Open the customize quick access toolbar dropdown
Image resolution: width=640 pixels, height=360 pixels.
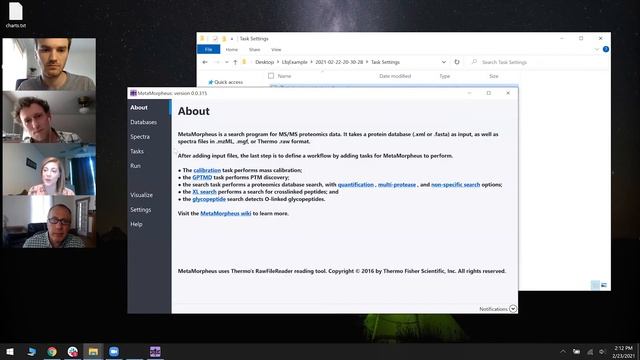(232, 39)
